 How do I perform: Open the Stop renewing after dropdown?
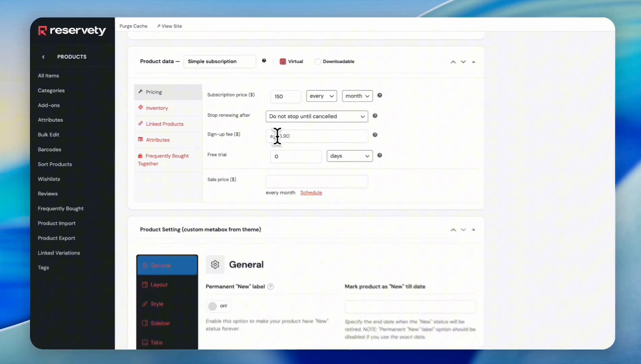316,117
